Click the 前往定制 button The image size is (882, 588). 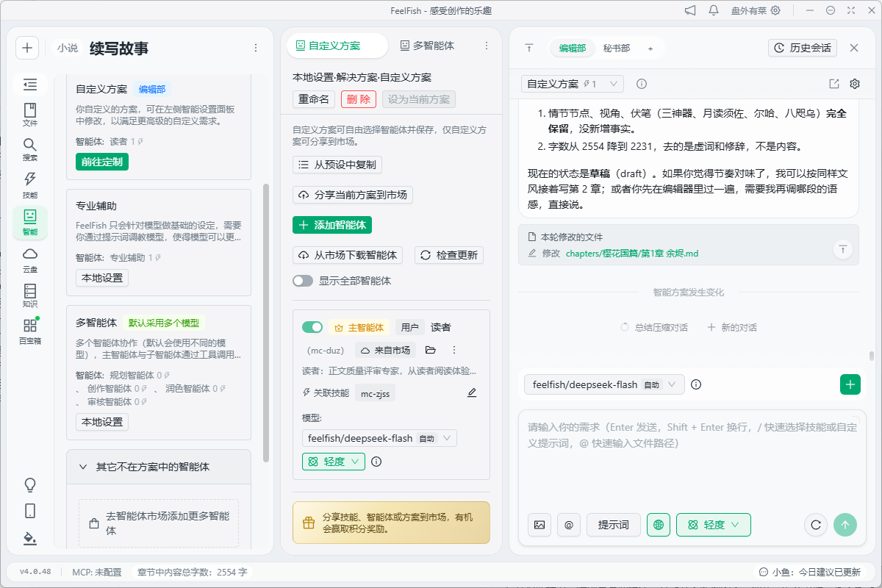click(x=102, y=161)
